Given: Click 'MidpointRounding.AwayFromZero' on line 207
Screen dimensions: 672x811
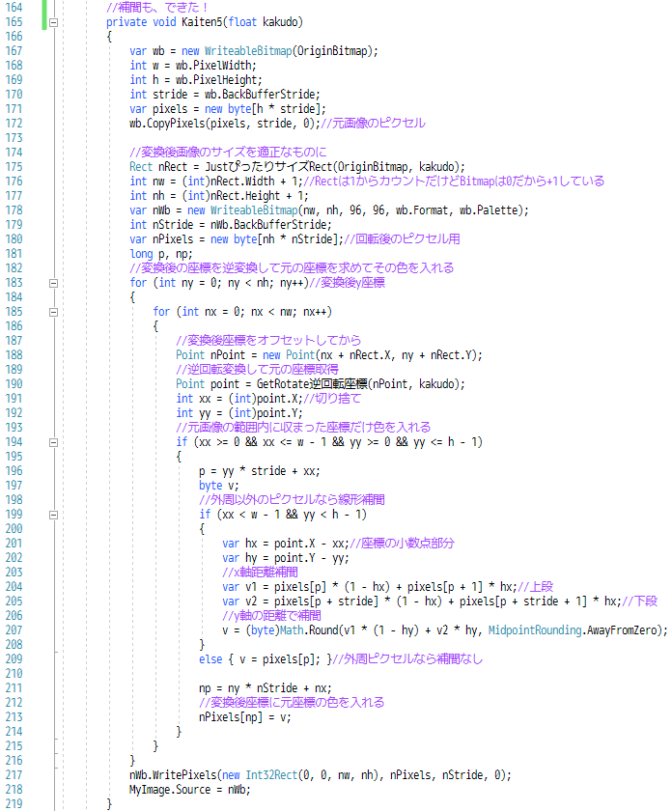Looking at the screenshot, I should pyautogui.click(x=574, y=630).
